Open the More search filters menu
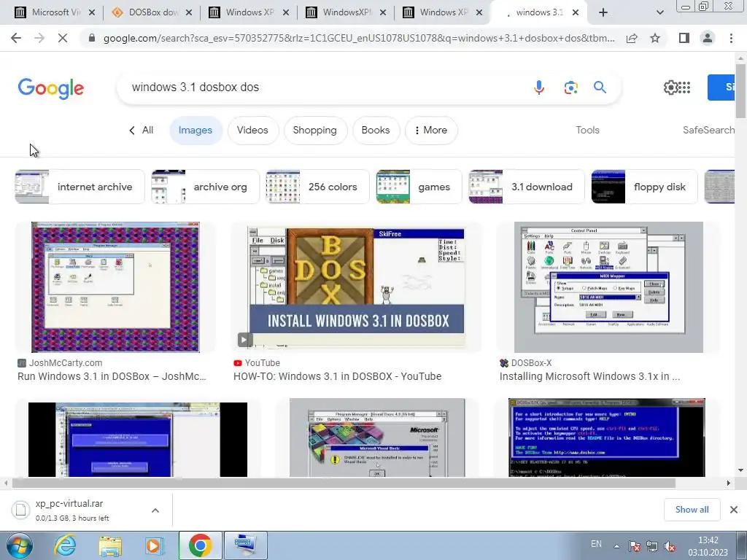The width and height of the screenshot is (747, 560). (431, 130)
